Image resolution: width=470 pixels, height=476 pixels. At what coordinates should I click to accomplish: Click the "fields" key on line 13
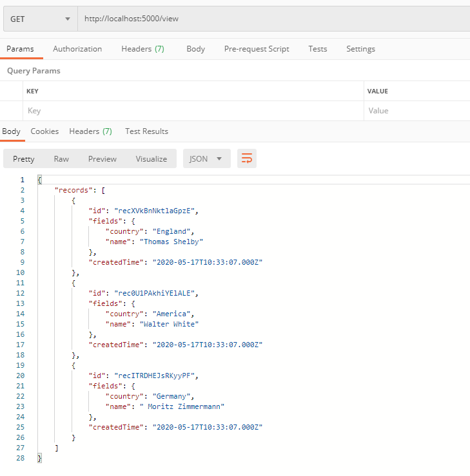pyautogui.click(x=106, y=303)
